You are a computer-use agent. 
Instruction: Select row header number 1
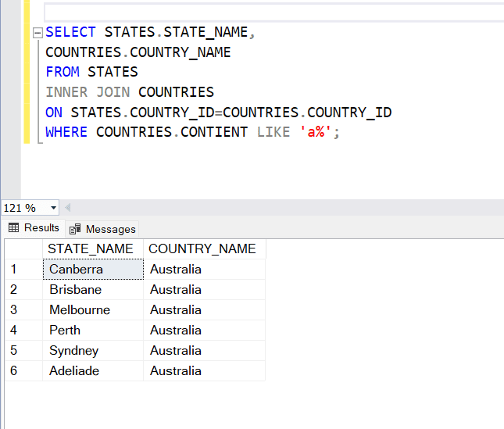coord(23,270)
